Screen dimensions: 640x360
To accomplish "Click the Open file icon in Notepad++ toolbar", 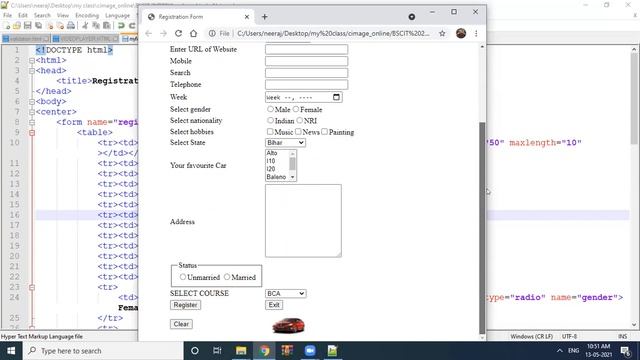I will (x=17, y=26).
